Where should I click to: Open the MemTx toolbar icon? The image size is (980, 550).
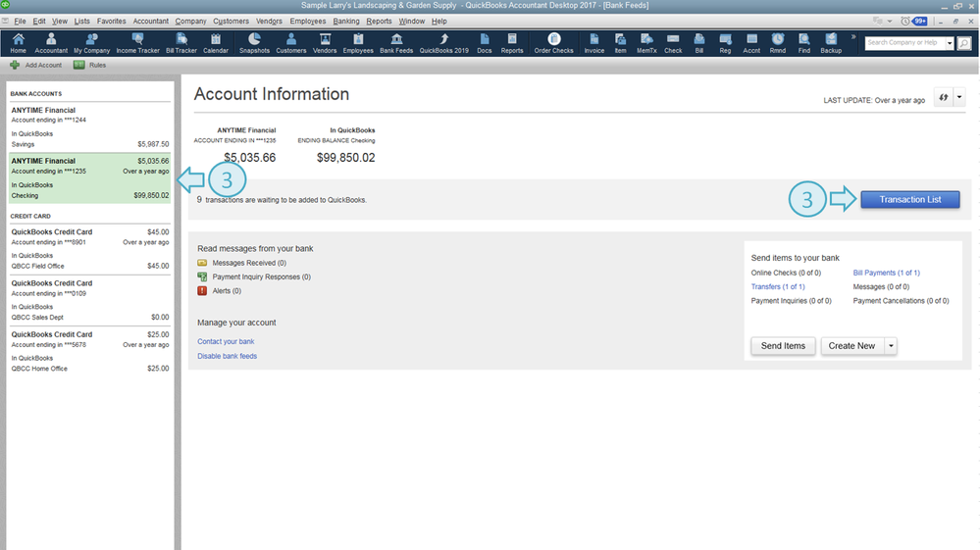(646, 43)
